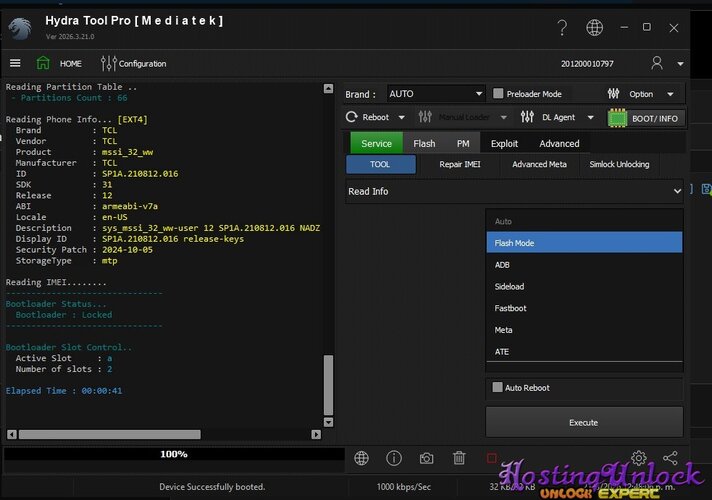Enable the Preloader Mode checkbox
The height and width of the screenshot is (500, 712).
coord(498,94)
